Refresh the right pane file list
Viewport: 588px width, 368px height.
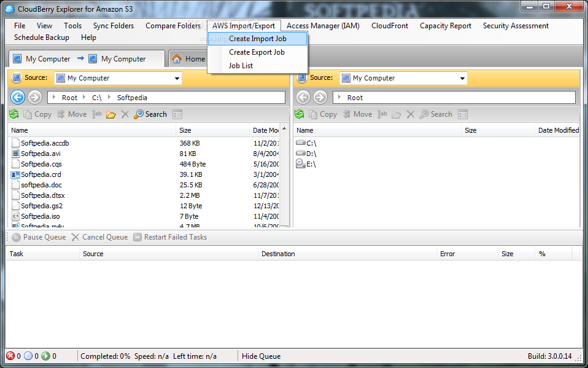point(300,114)
